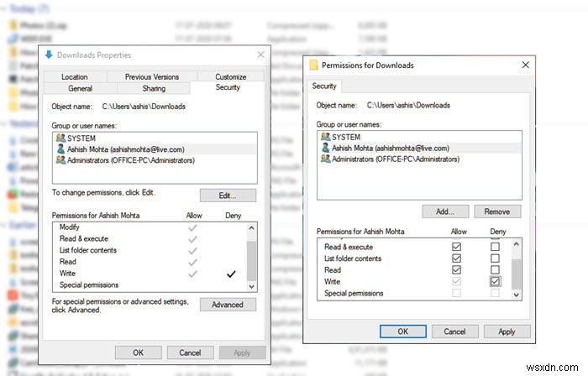Click the Add... button in Permissions dialog
This screenshot has height=376, width=588.
446,211
